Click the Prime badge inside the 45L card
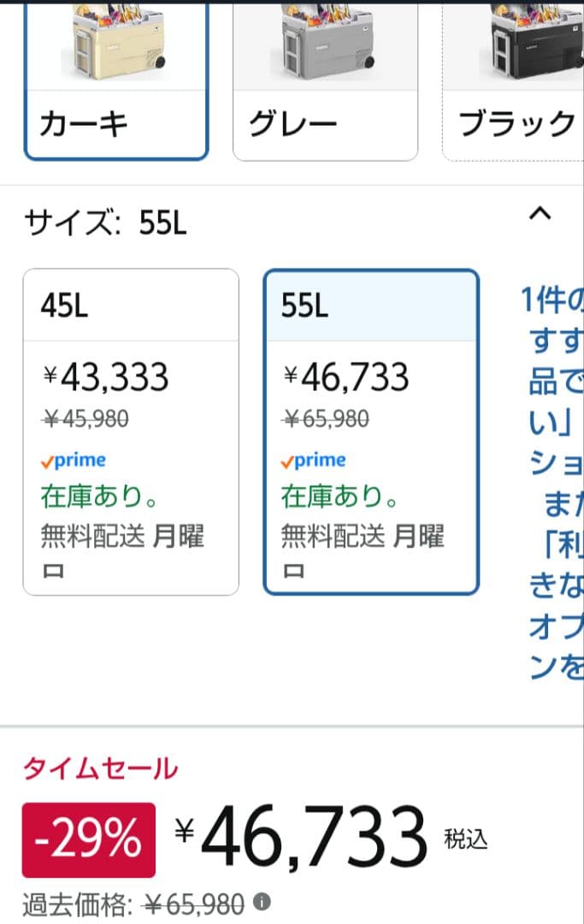584x924 pixels. (x=74, y=461)
